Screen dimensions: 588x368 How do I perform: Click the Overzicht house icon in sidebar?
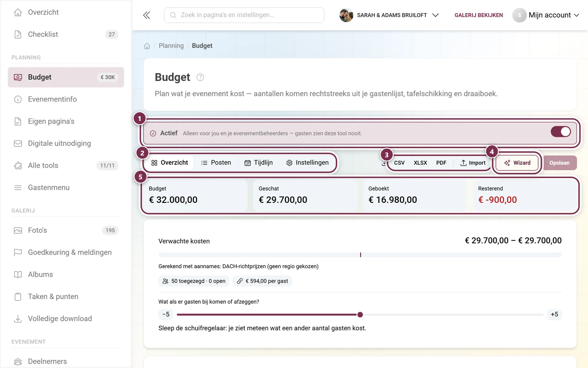(18, 12)
